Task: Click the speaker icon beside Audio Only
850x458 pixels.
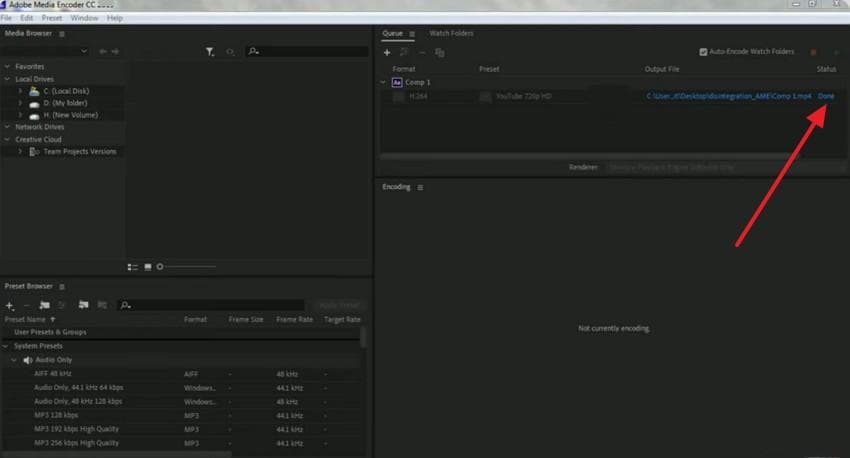Action: point(28,360)
